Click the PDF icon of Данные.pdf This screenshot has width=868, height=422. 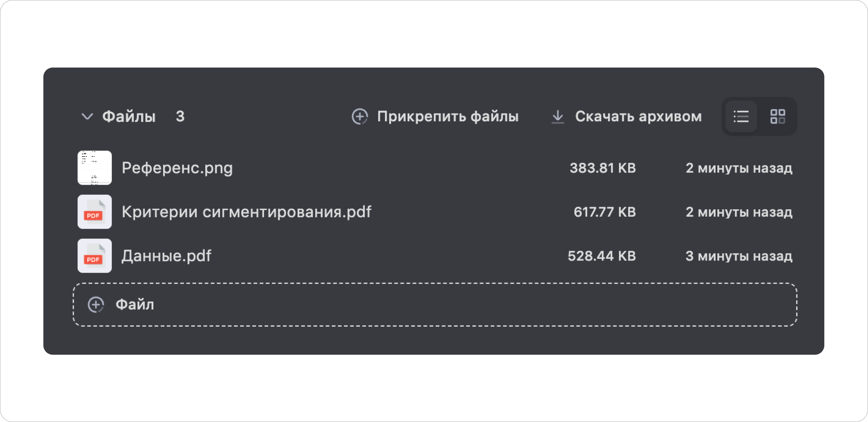[94, 256]
